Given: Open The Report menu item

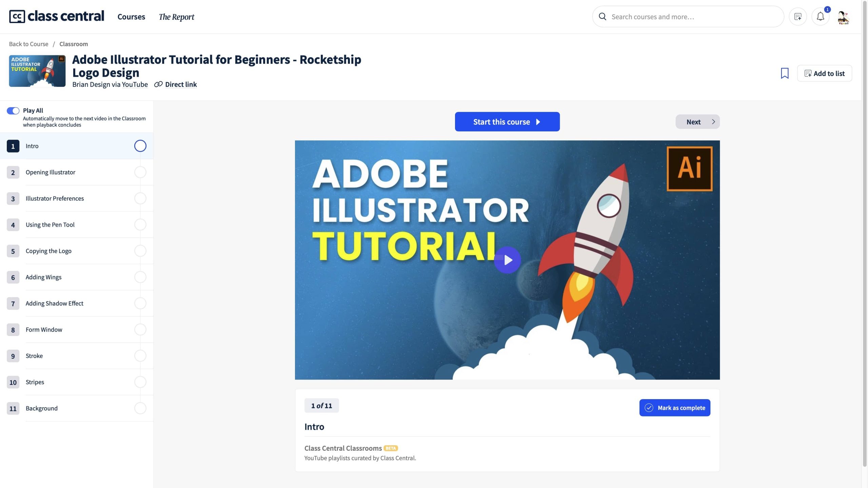Looking at the screenshot, I should tap(176, 17).
